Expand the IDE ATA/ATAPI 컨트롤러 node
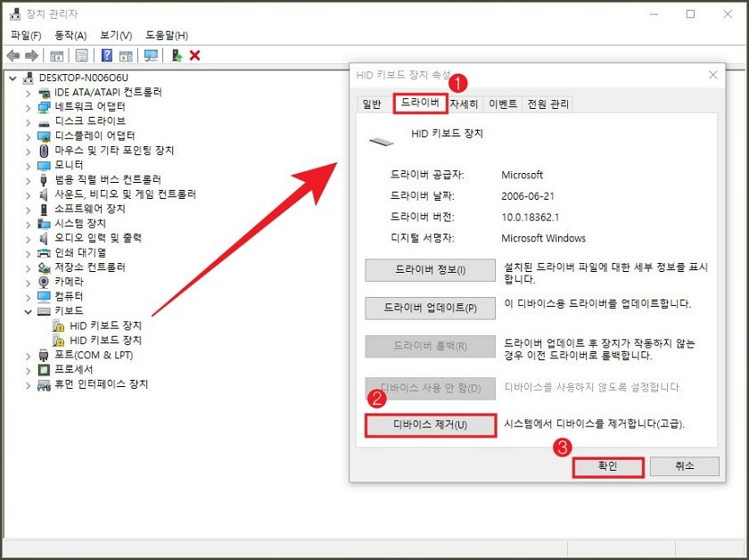The width and height of the screenshot is (749, 560). (29, 93)
